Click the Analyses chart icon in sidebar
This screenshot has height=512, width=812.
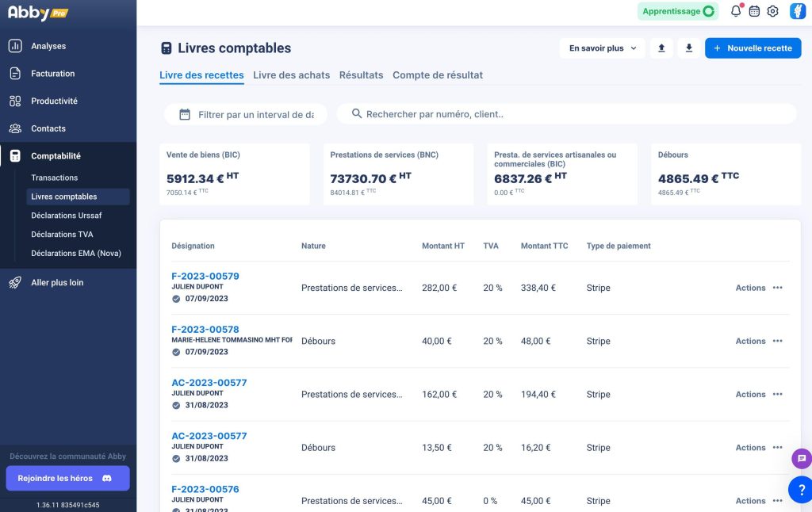pos(15,46)
